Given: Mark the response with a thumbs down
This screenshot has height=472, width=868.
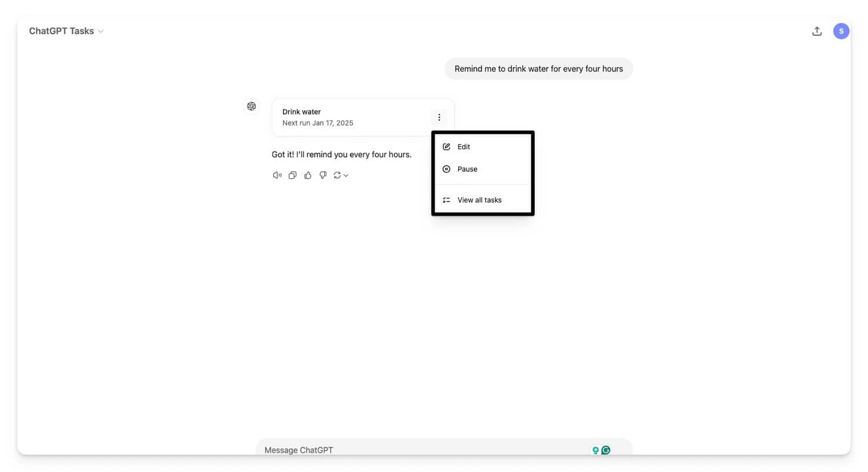Looking at the screenshot, I should click(x=323, y=175).
